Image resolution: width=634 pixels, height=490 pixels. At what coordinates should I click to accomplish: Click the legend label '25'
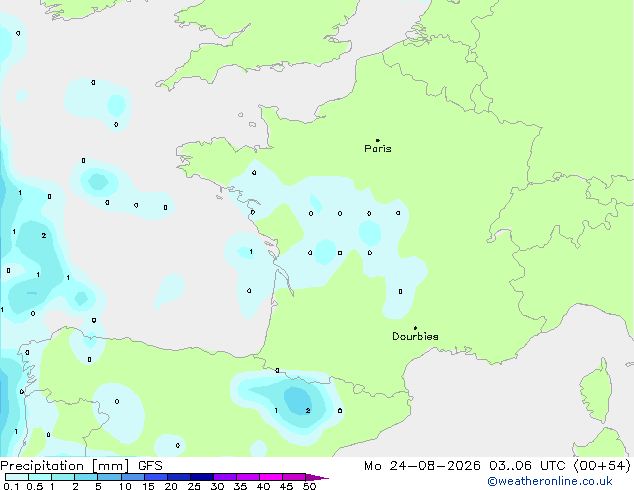[x=194, y=486]
